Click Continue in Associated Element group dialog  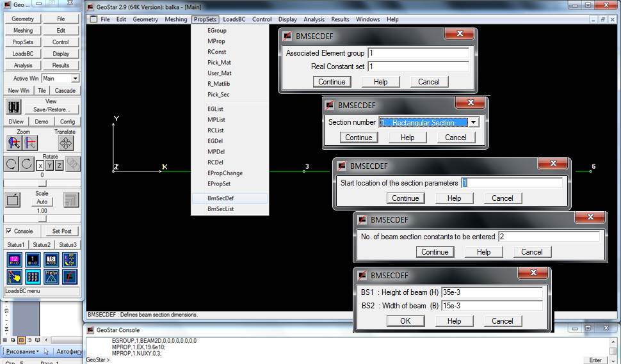[332, 82]
